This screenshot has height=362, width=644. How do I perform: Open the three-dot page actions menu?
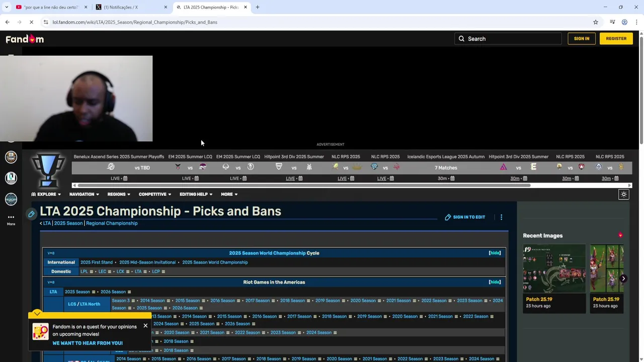pyautogui.click(x=501, y=217)
